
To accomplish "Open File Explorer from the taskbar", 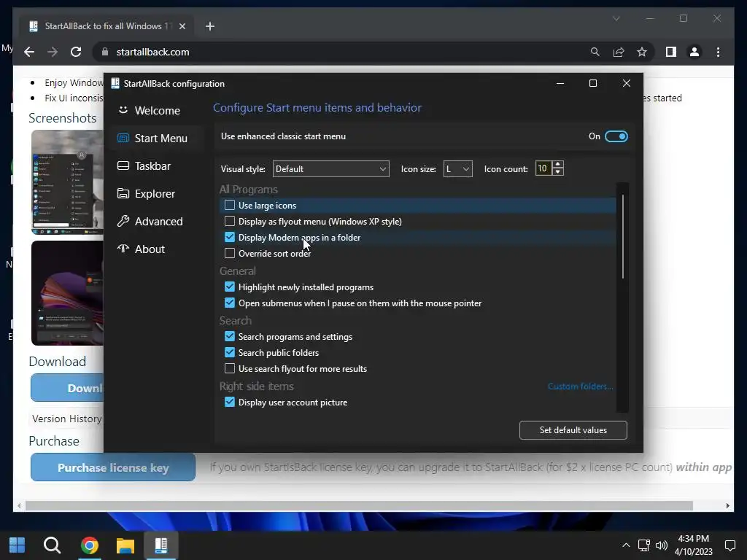I will point(125,545).
